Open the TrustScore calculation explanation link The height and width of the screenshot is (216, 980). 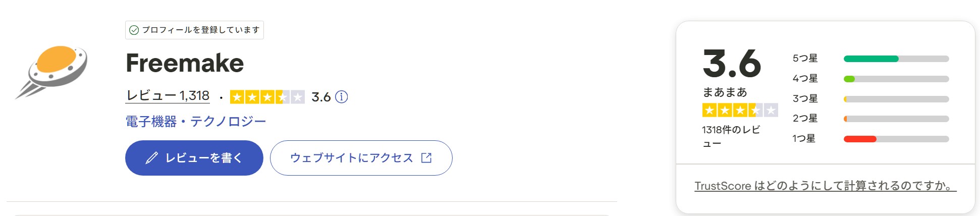(x=825, y=186)
